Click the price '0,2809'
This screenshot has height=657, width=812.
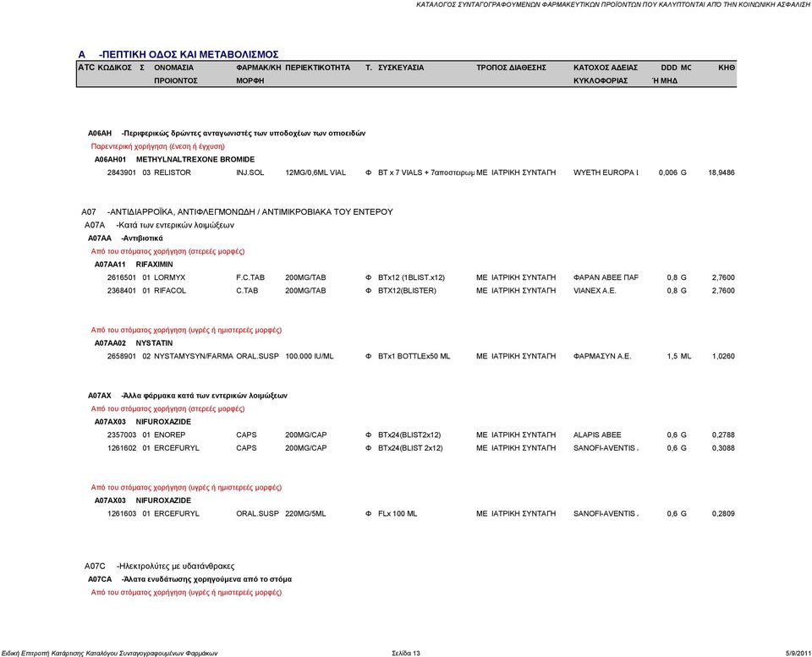723,513
